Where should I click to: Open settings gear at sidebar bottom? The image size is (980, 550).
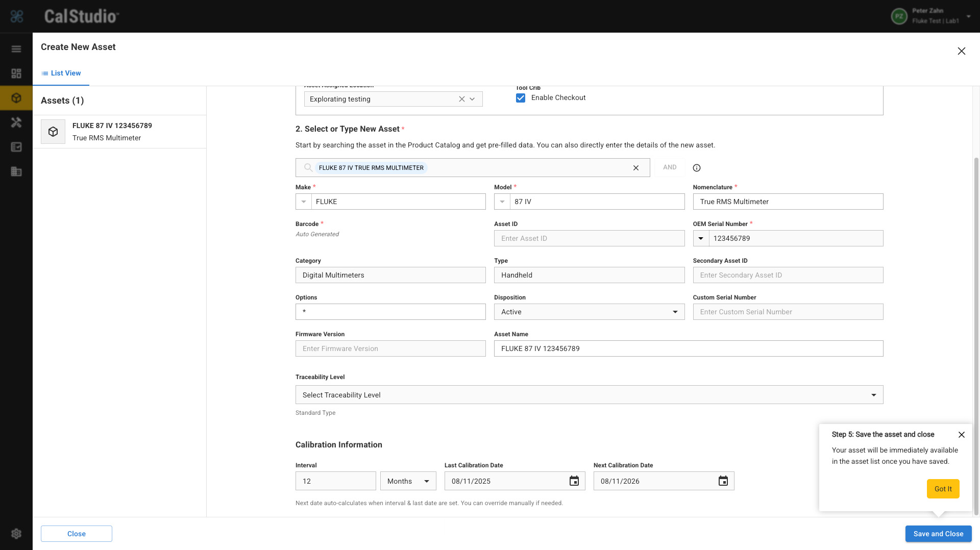tap(16, 534)
